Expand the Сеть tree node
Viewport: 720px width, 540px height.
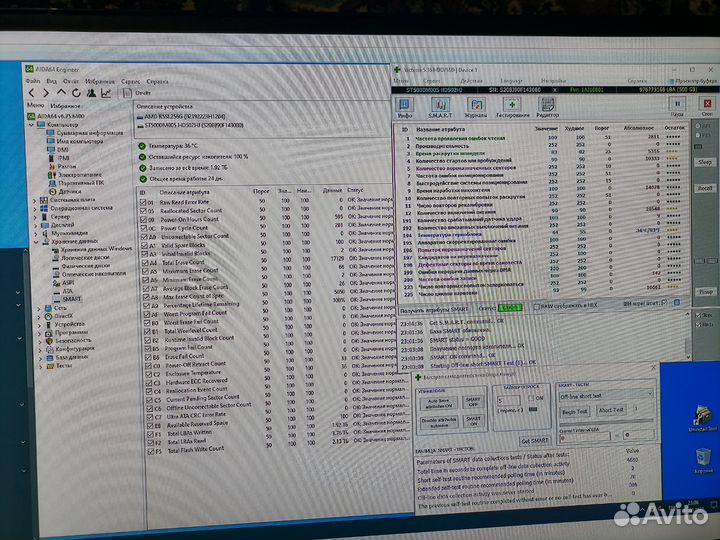(39, 309)
